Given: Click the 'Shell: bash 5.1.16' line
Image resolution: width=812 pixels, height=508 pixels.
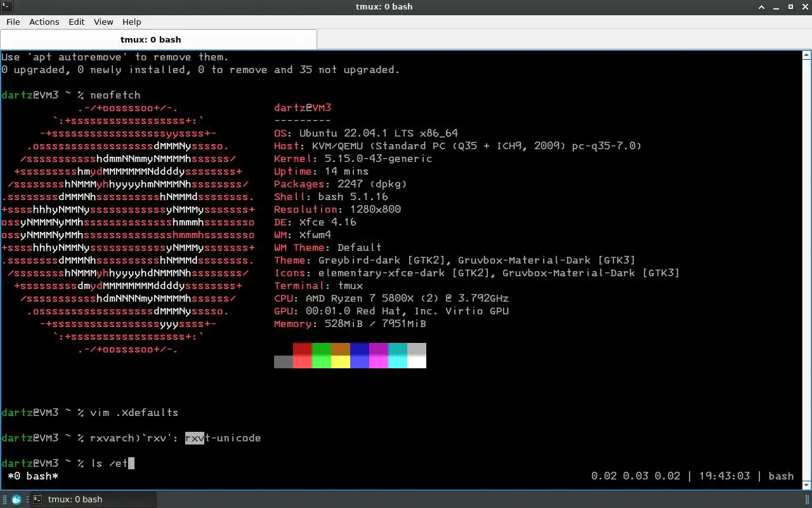Looking at the screenshot, I should coord(331,197).
